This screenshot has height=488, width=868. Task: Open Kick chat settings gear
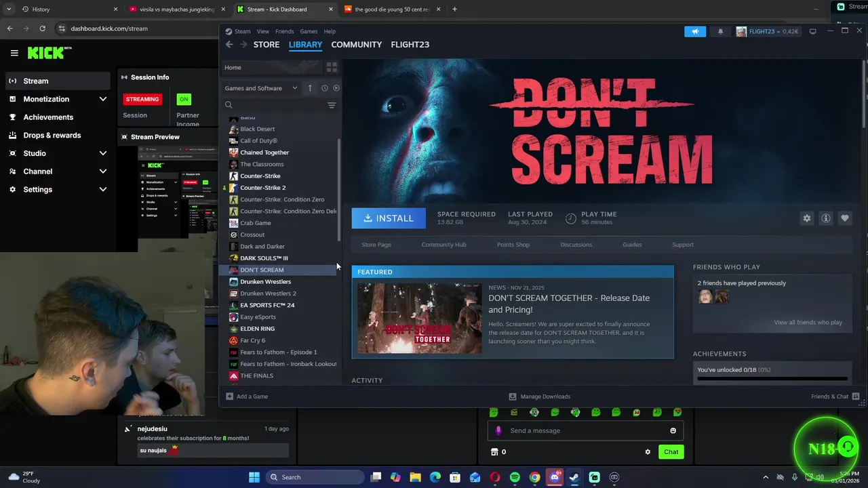click(648, 452)
